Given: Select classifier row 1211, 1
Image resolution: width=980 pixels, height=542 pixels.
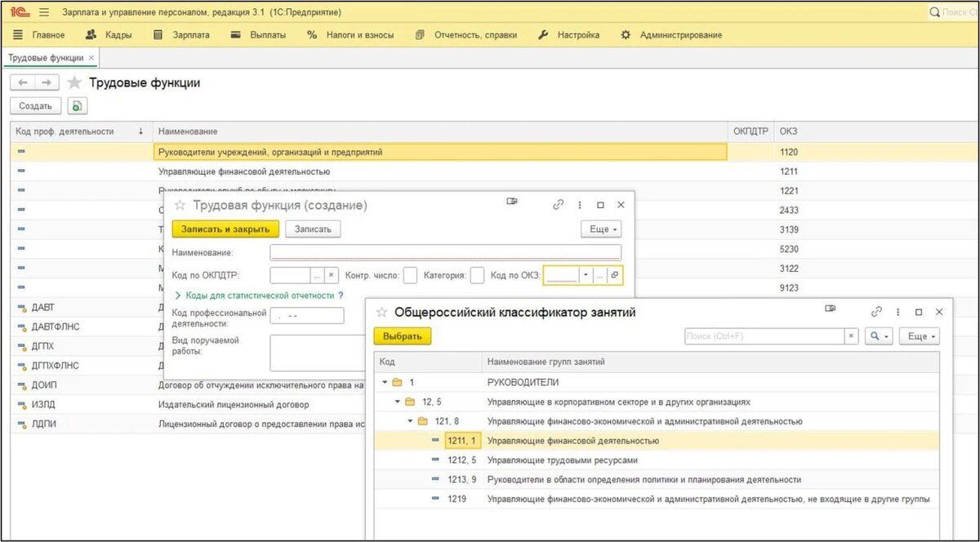Looking at the screenshot, I should pyautogui.click(x=657, y=441).
